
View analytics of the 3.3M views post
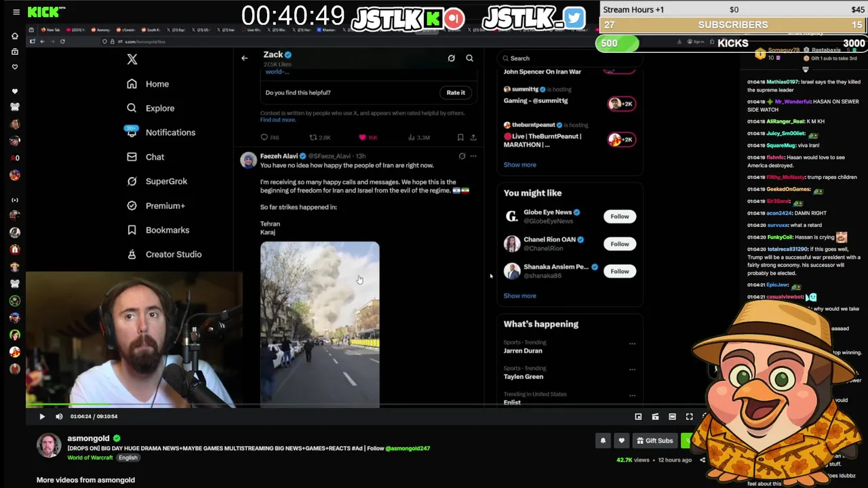coord(418,138)
